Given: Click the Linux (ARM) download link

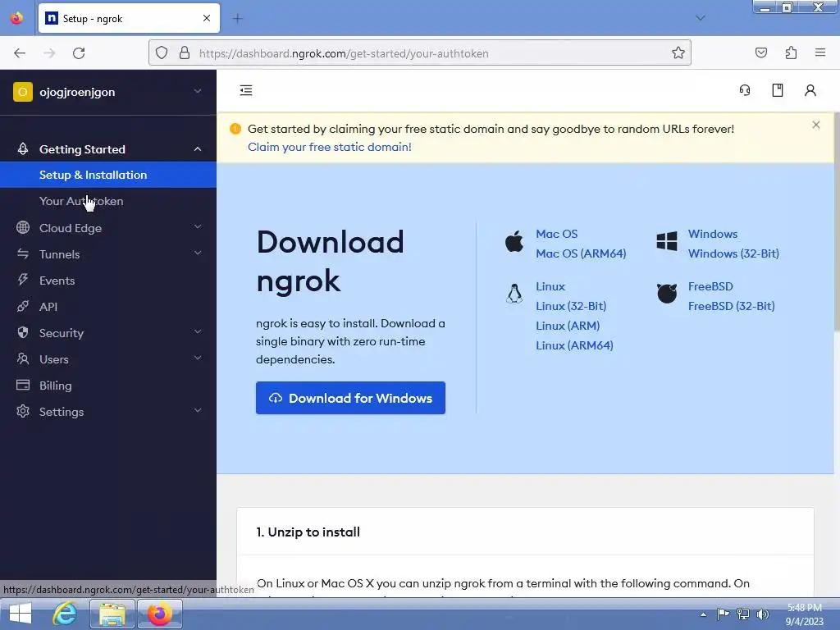Looking at the screenshot, I should [568, 326].
